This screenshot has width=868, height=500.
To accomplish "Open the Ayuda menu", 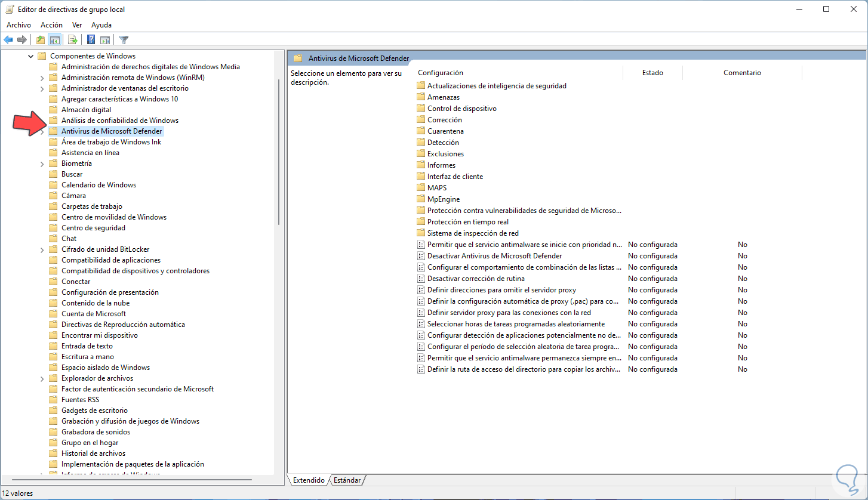I will [x=101, y=25].
